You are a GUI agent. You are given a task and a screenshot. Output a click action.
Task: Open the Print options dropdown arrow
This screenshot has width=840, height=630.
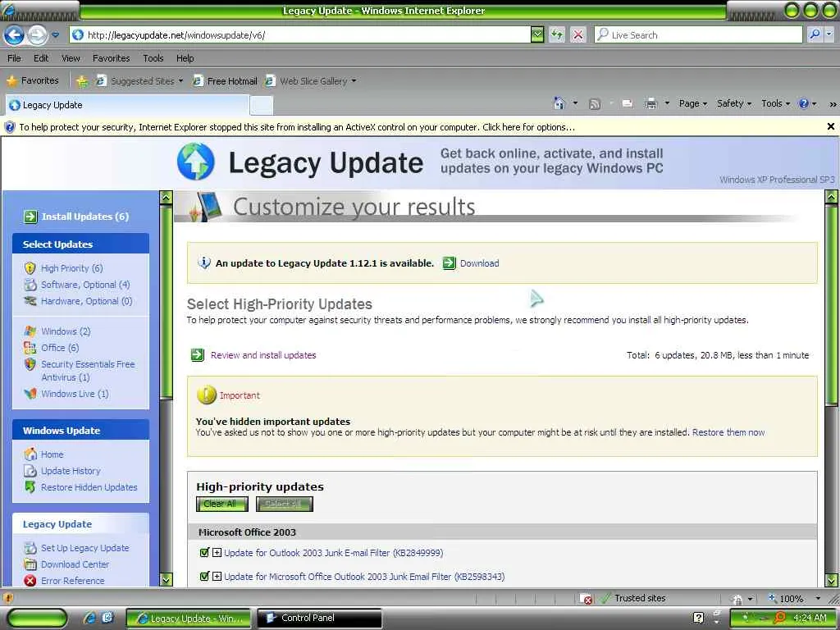(x=667, y=103)
